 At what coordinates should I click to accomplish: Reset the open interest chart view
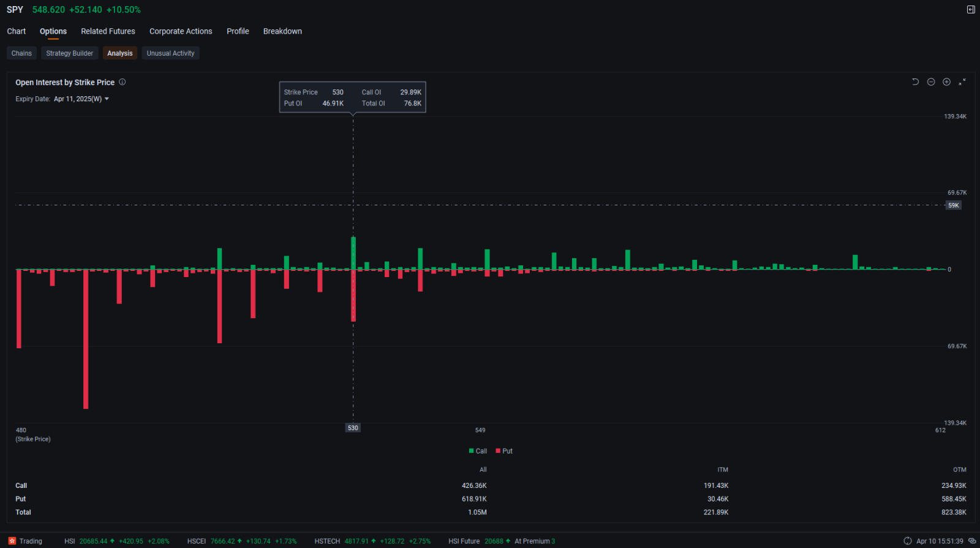[x=915, y=82]
